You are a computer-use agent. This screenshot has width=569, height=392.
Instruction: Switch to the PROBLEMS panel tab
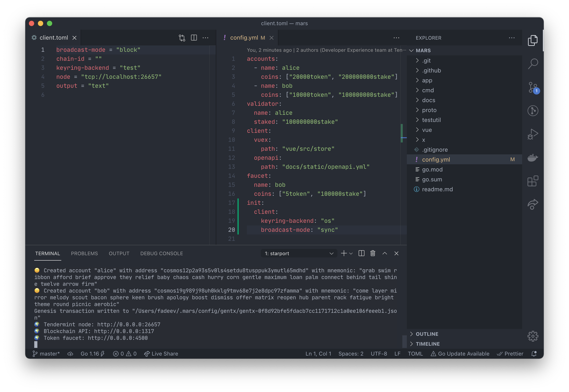(x=84, y=253)
